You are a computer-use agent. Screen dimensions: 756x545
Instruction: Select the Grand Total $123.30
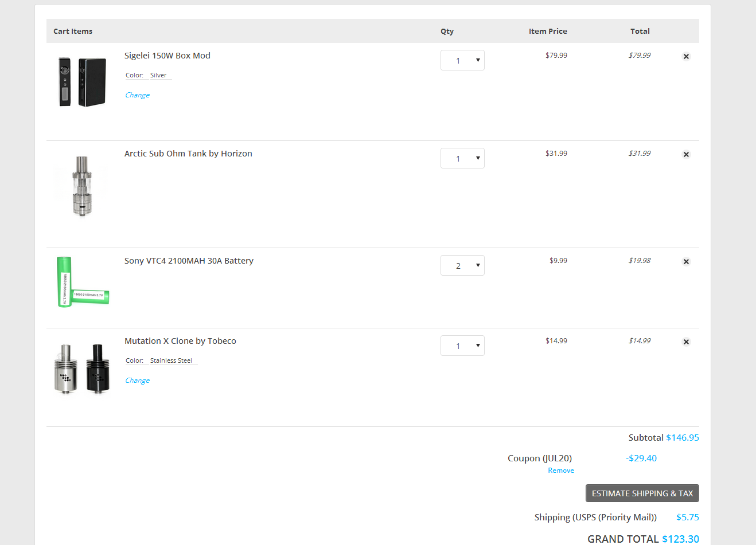click(681, 539)
